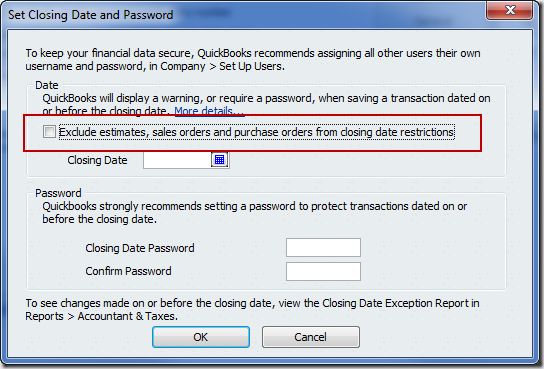
Task: Click the Closing Date Exception Report note
Action: point(252,309)
